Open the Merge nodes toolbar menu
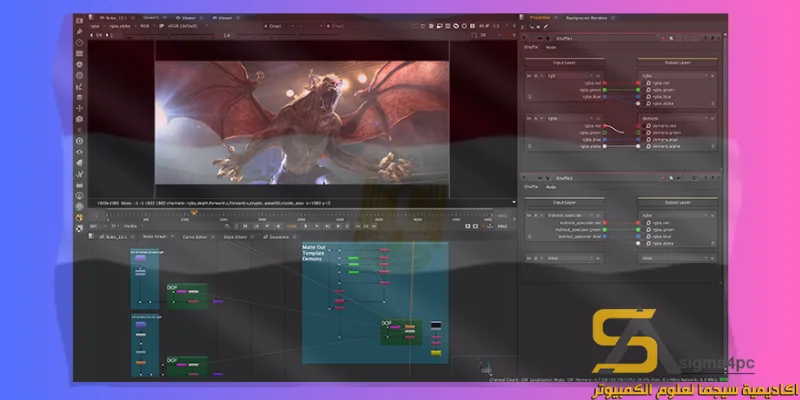The image size is (800, 400). pos(80,97)
